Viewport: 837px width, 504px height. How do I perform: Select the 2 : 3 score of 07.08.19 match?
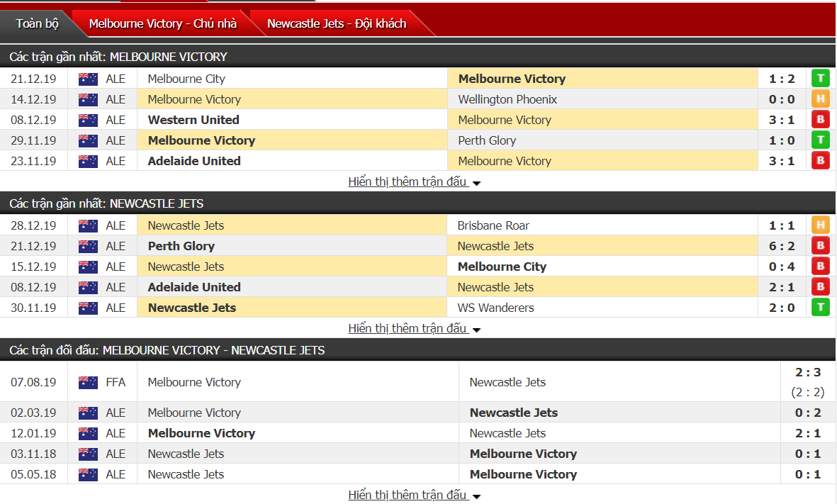point(808,373)
